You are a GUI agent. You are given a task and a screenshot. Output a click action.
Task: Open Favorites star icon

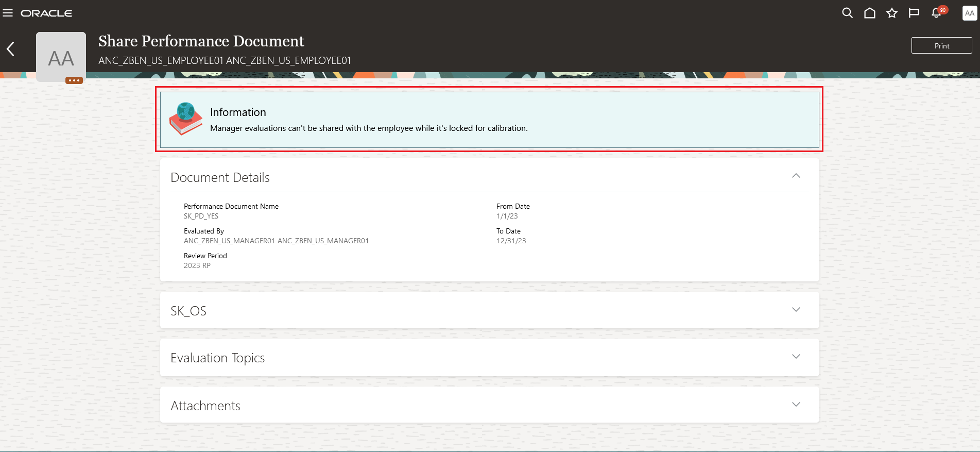[x=892, y=13]
